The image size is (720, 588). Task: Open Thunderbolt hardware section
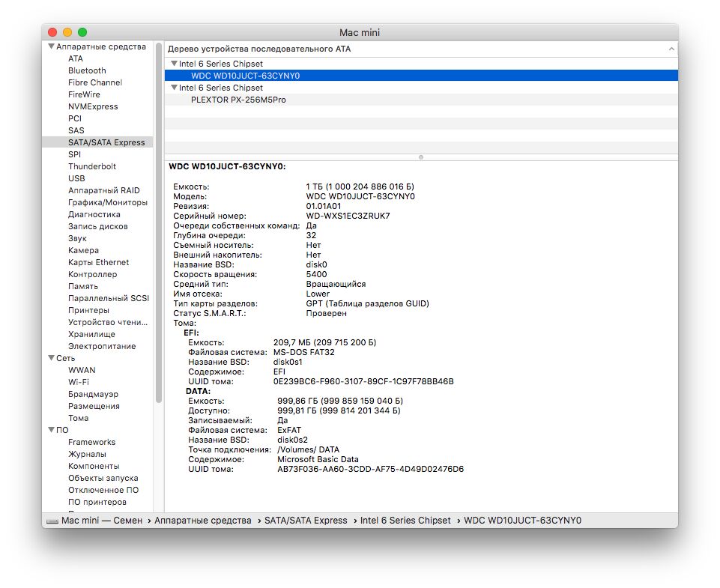coord(92,166)
